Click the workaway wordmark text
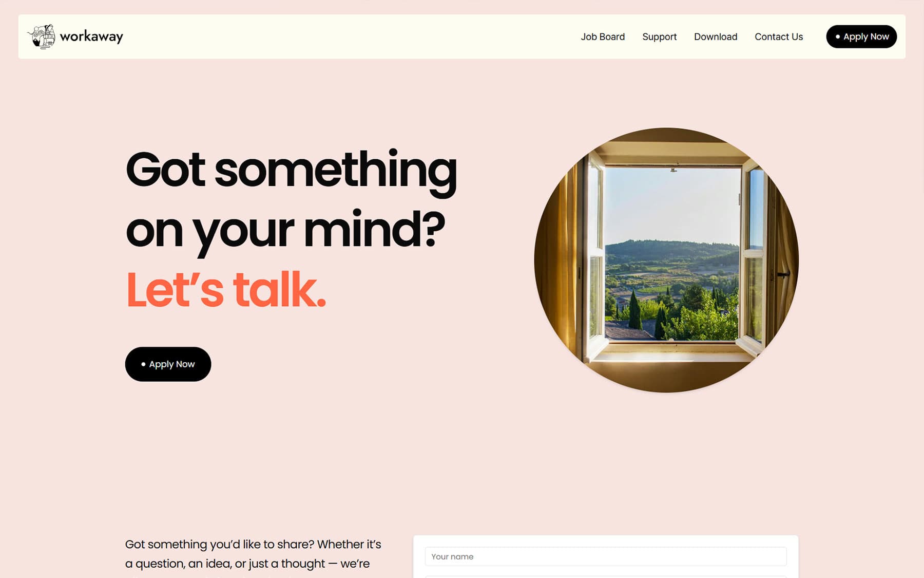This screenshot has width=924, height=578. [x=91, y=36]
